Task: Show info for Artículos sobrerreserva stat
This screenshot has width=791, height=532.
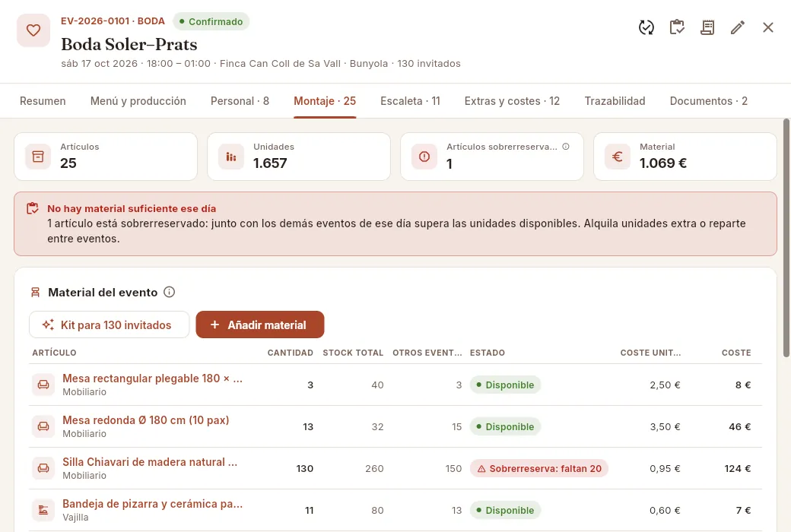Action: [x=566, y=146]
